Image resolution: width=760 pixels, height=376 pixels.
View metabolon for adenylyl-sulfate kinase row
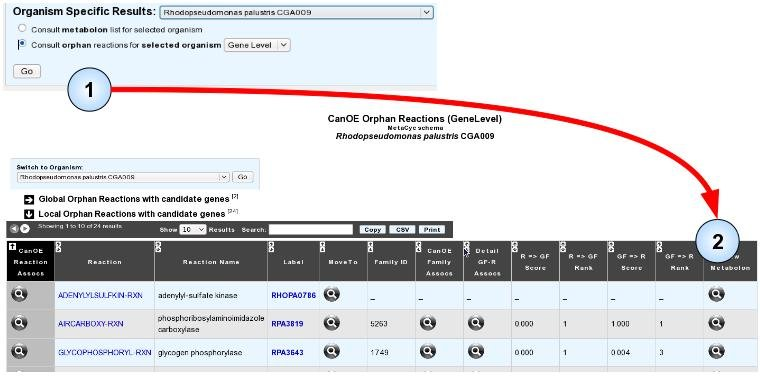[x=716, y=294]
